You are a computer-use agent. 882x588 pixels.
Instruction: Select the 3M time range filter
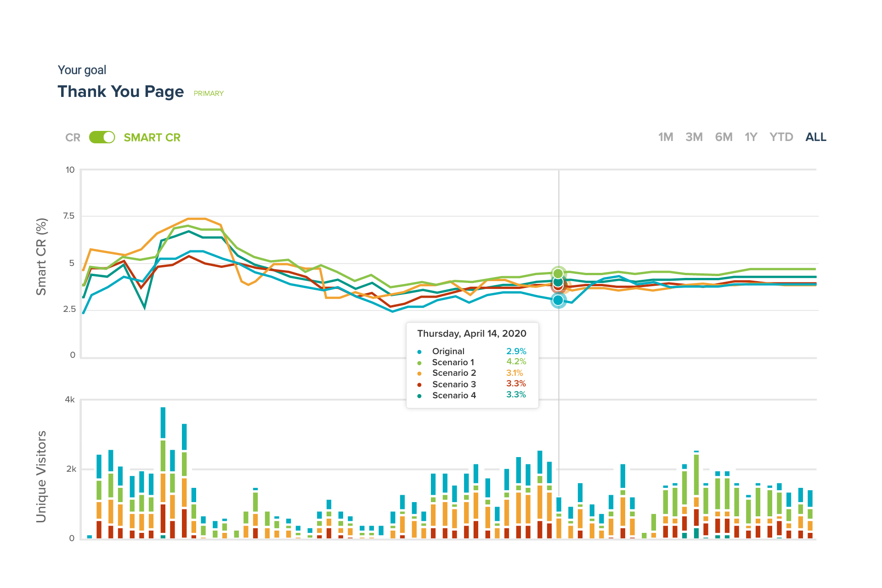[694, 137]
